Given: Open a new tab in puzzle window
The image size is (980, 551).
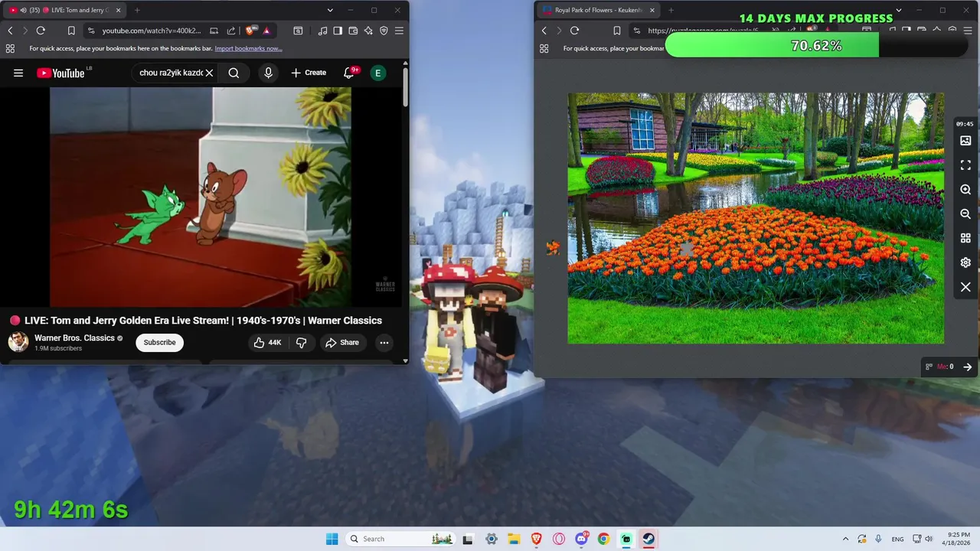Looking at the screenshot, I should pos(671,10).
